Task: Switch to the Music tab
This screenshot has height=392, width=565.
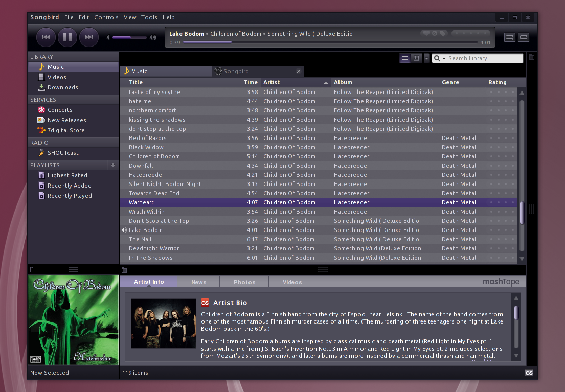Action: [x=166, y=72]
